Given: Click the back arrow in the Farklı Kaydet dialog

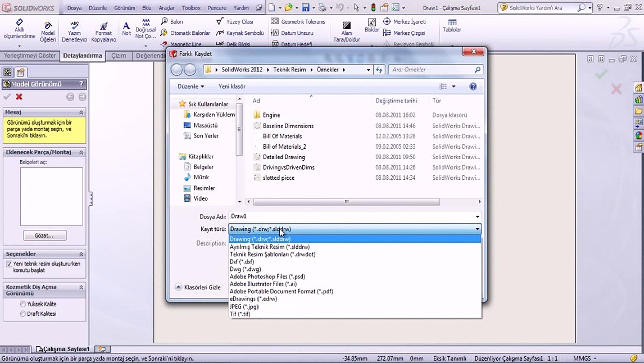Looking at the screenshot, I should [x=176, y=70].
